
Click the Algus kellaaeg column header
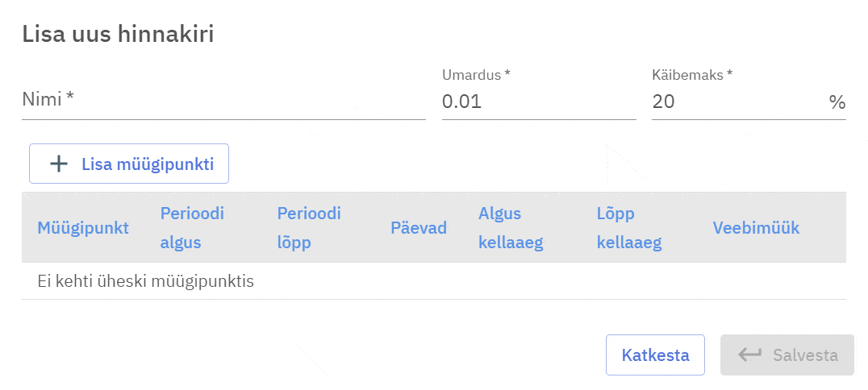click(511, 228)
